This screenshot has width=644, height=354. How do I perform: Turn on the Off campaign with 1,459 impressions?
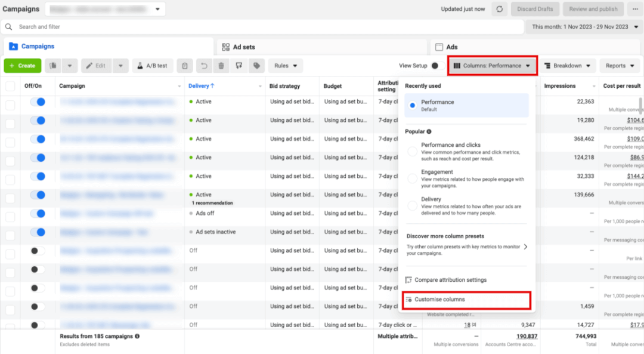click(x=38, y=307)
